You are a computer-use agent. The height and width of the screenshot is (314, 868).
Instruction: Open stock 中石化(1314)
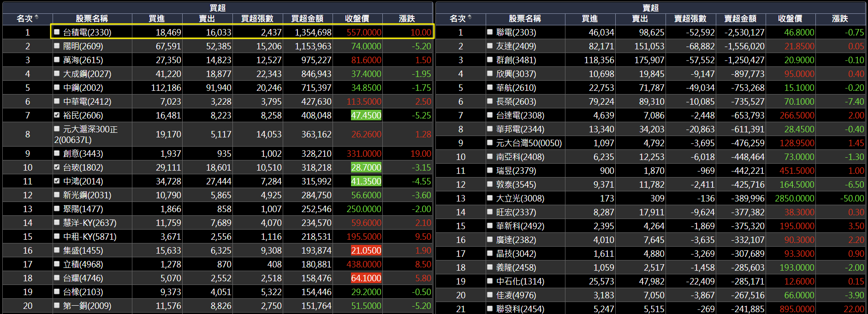520,281
